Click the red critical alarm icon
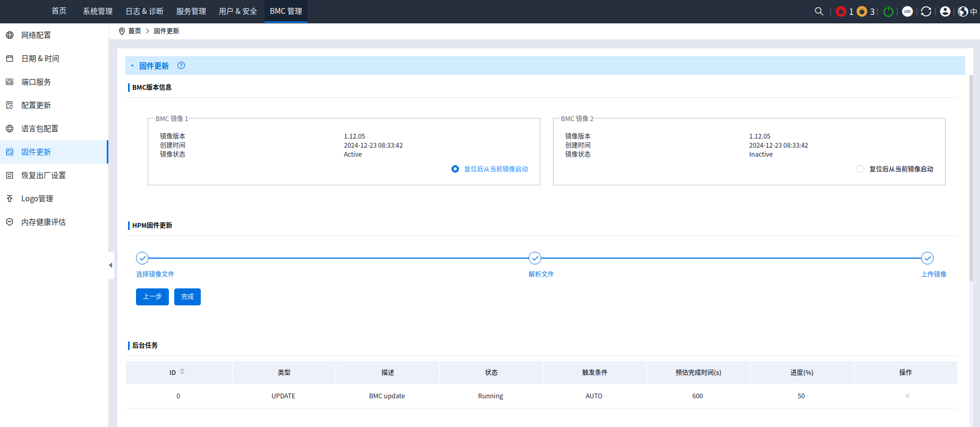Image resolution: width=980 pixels, height=427 pixels. click(841, 11)
